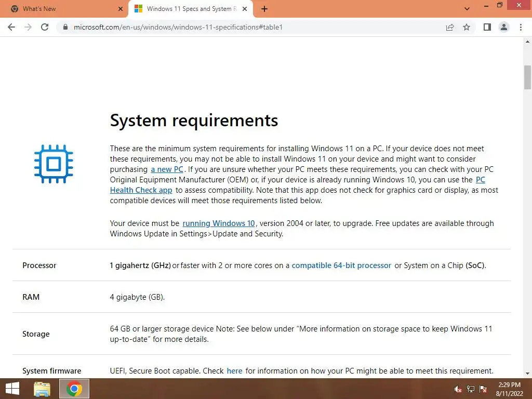
Task: Restore down the Chrome window
Action: point(499,5)
